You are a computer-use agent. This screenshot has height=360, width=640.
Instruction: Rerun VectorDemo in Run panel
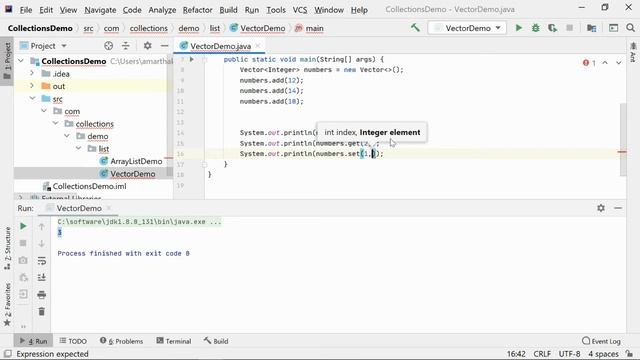[x=23, y=226]
